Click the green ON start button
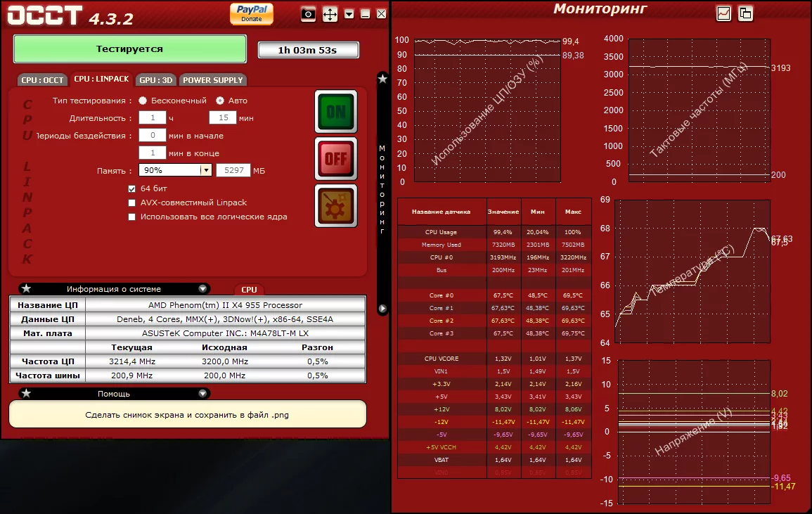The width and height of the screenshot is (812, 514). (x=336, y=111)
